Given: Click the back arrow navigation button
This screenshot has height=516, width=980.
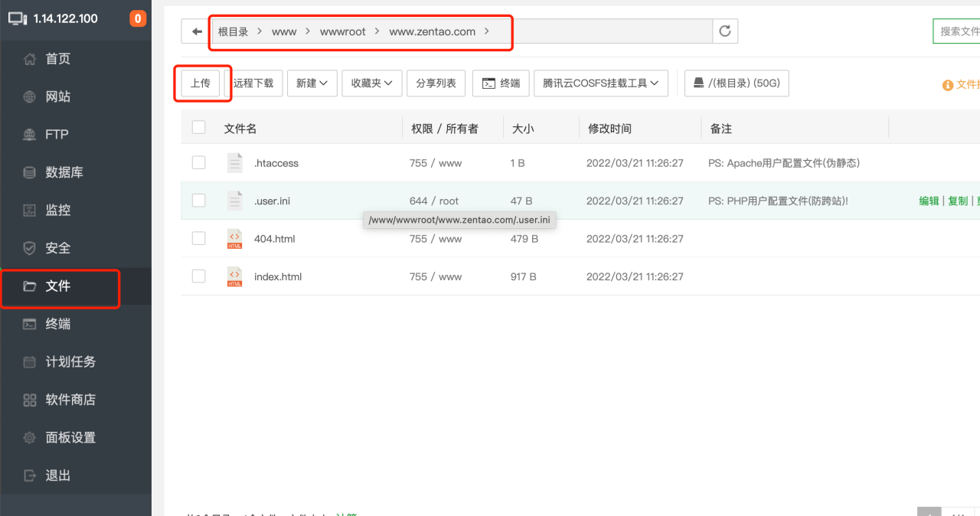Looking at the screenshot, I should tap(197, 31).
